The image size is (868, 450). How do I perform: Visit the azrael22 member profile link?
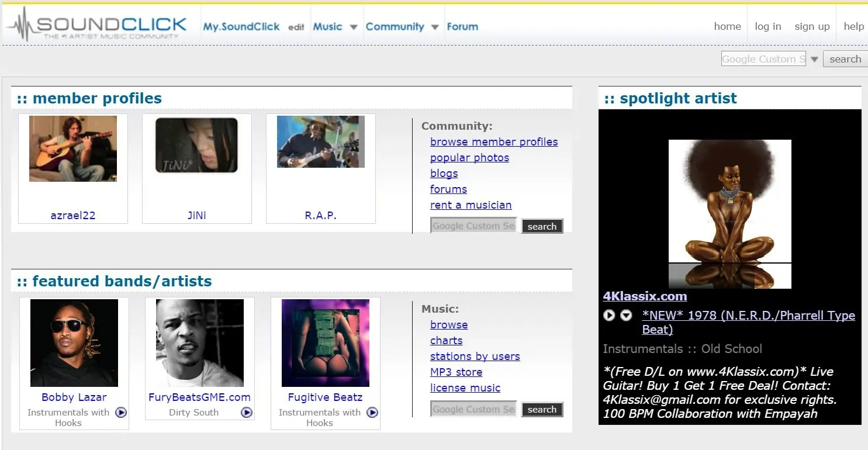73,215
